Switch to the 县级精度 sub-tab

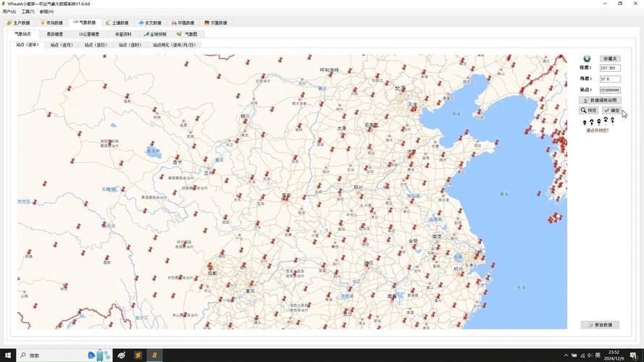54,34
